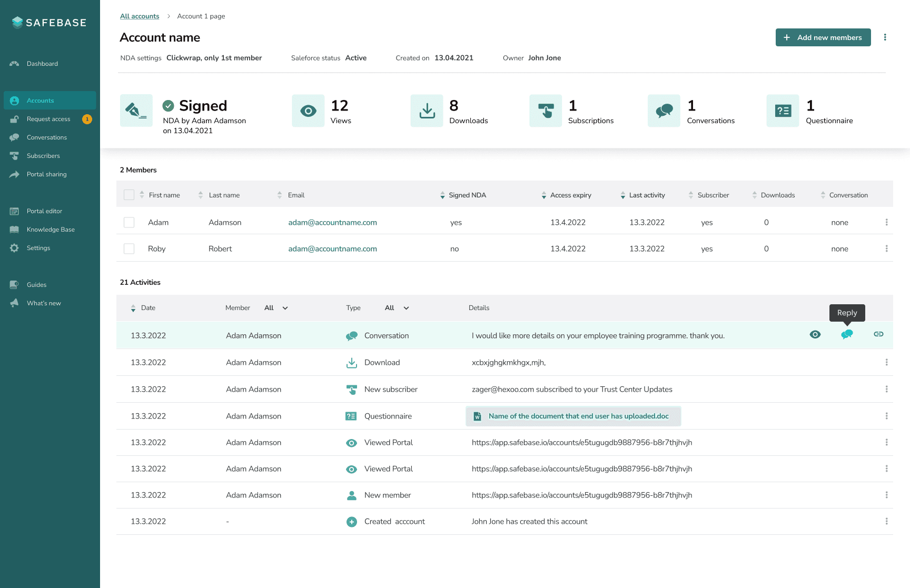
Task: Open row options for Adam Adamson member
Action: (886, 222)
